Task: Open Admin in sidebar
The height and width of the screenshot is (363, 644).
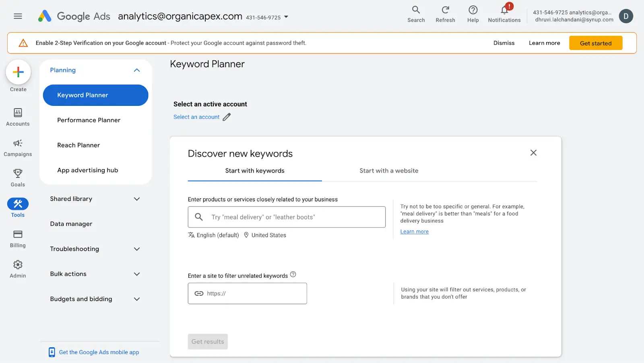Action: tap(18, 269)
